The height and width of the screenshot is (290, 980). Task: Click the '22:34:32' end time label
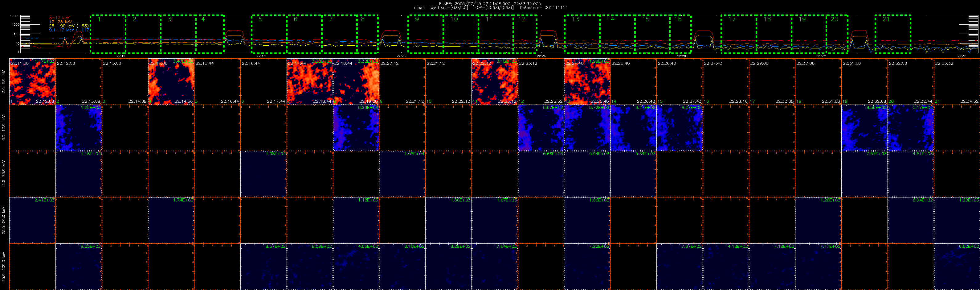coord(969,101)
